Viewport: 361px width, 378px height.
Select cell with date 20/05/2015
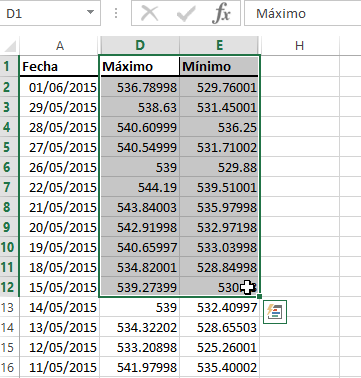pos(60,227)
